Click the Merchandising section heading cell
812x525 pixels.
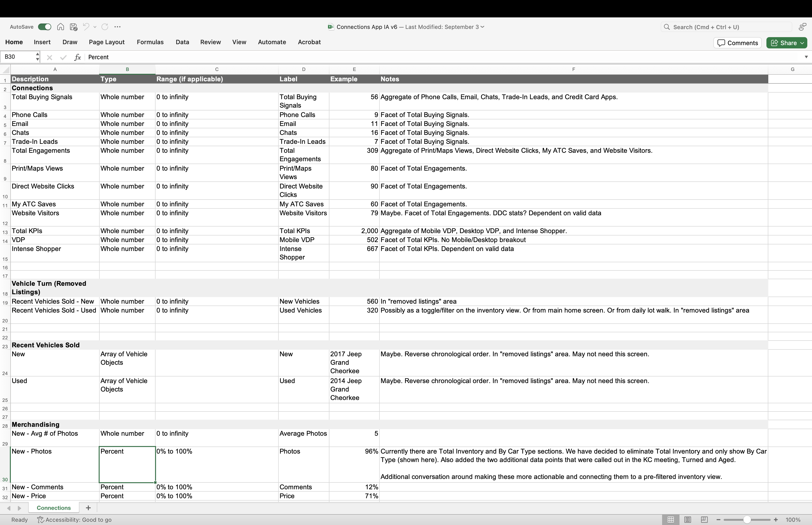[55, 424]
